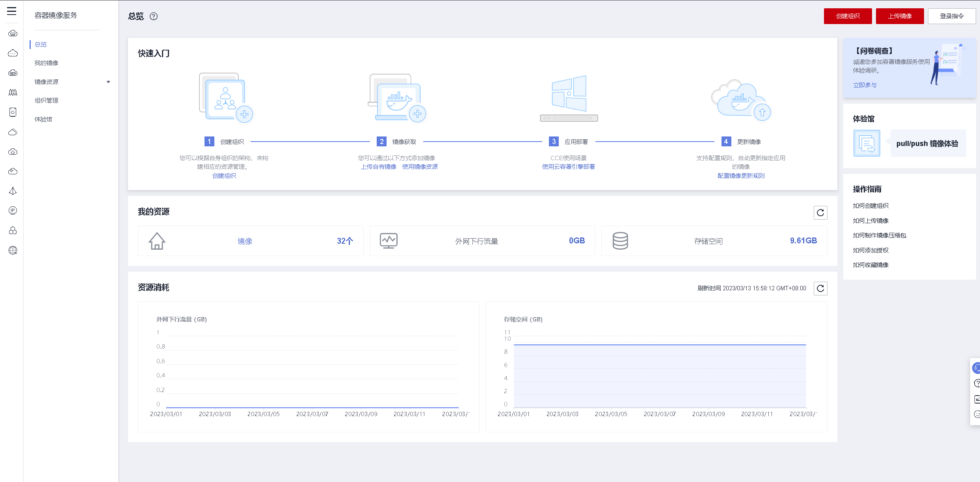Viewport: 980px width, 482px height.
Task: Click the home icon in the 镜像 card
Action: click(157, 241)
